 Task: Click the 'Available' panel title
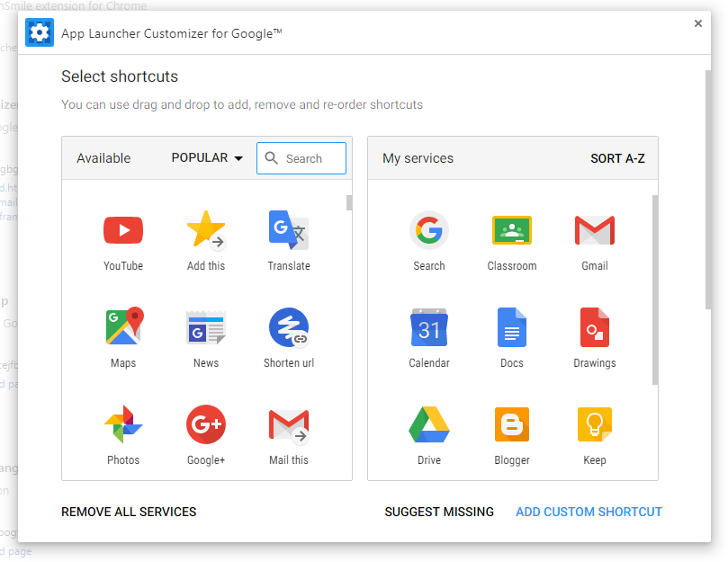(103, 158)
